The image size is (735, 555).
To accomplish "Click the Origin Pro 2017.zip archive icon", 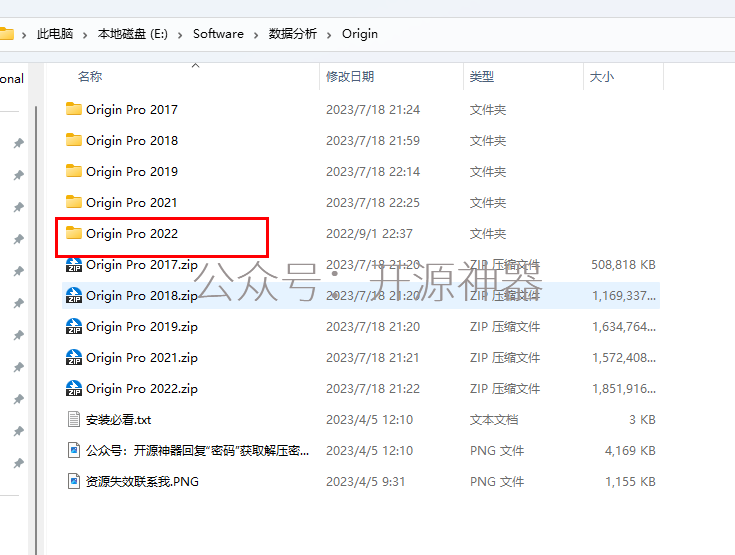I will tap(74, 265).
